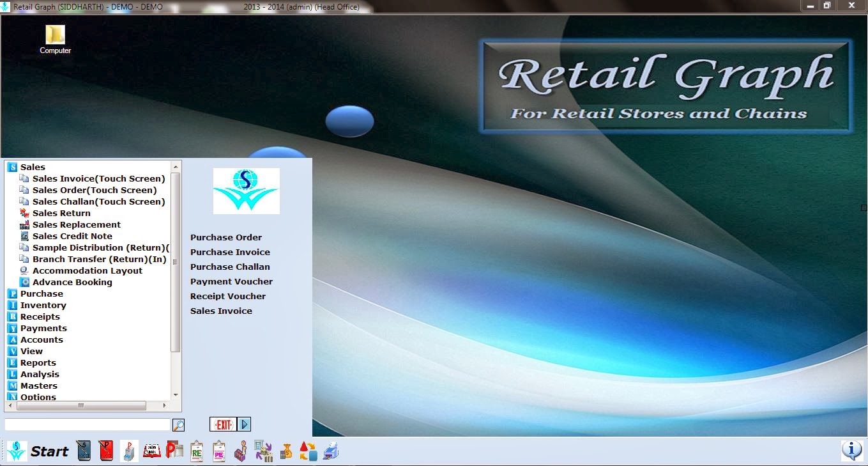This screenshot has height=466, width=868.
Task: Click the Start button label
Action: 49,451
